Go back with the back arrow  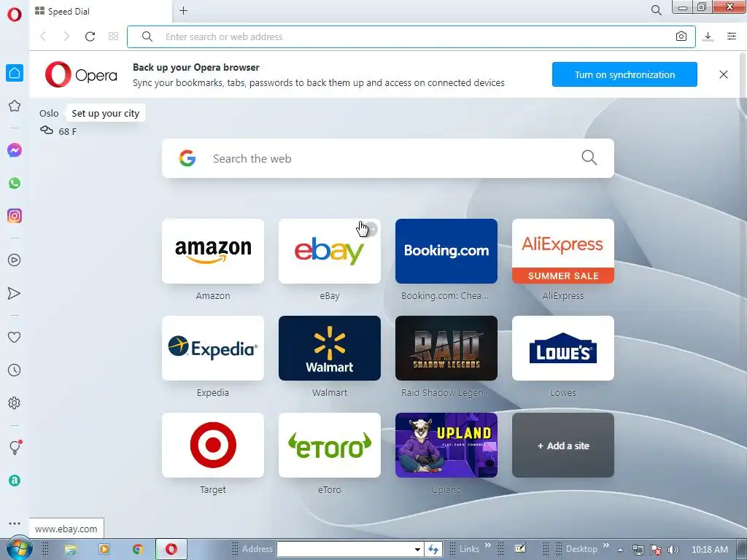click(43, 36)
